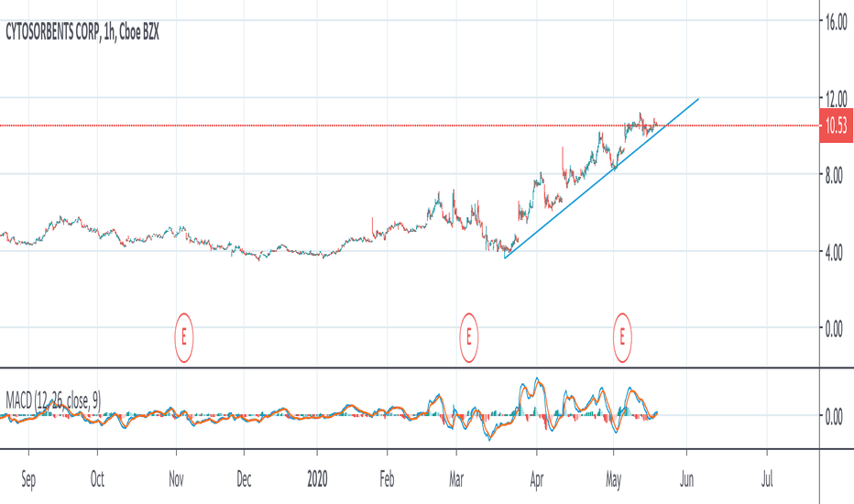Click the Dec label on time axis
Image resolution: width=854 pixels, height=504 pixels.
[244, 479]
